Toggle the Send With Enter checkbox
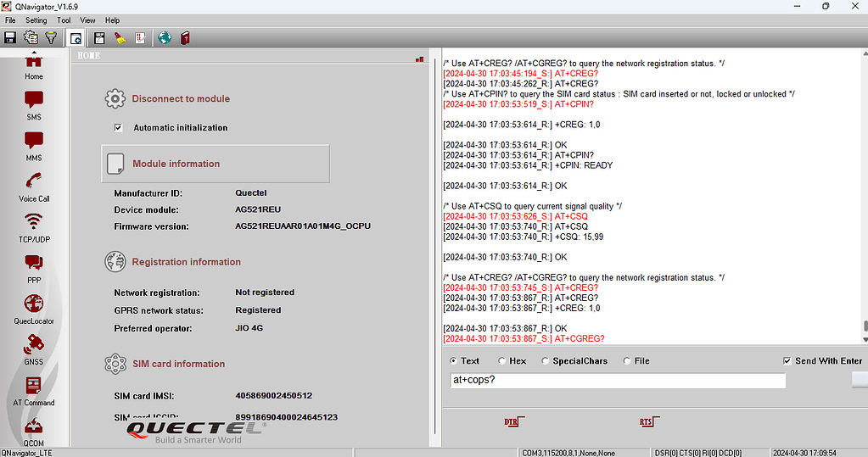868x457 pixels. coord(787,360)
